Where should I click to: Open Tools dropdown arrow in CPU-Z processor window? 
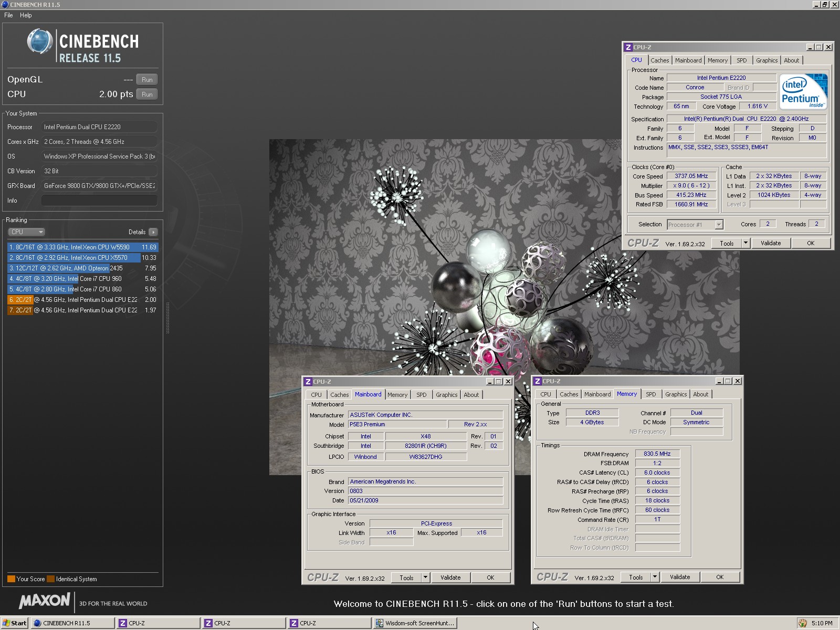745,243
